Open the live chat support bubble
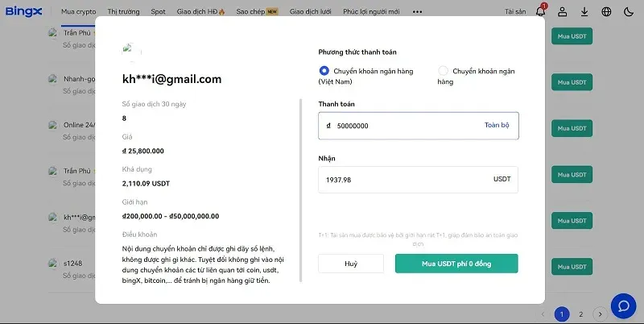Image resolution: width=644 pixels, height=324 pixels. (623, 305)
